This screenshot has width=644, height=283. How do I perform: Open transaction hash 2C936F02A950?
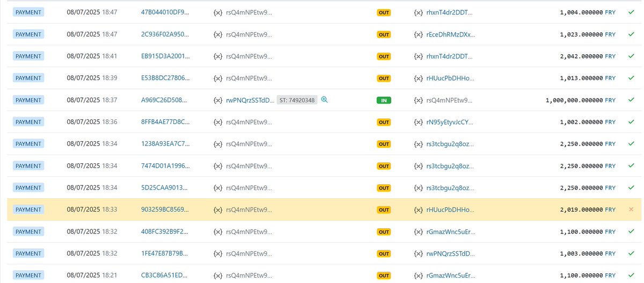165,34
